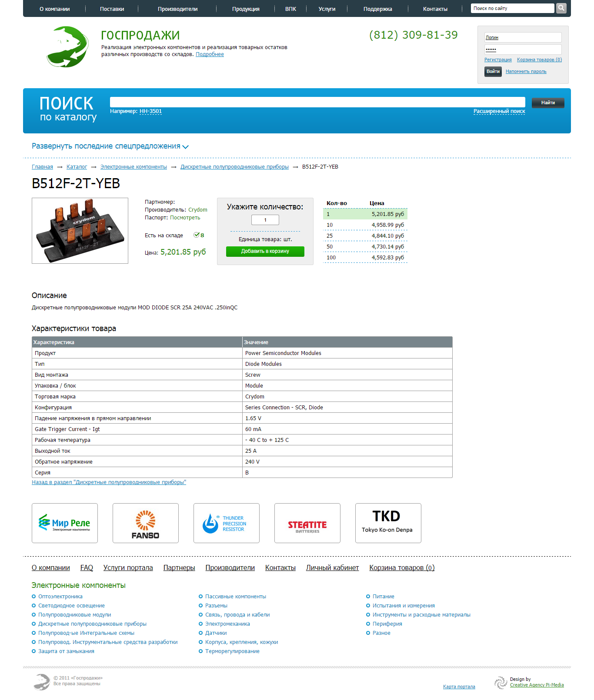The image size is (594, 700).
Task: Open the Услуги портала footer link
Action: point(128,567)
